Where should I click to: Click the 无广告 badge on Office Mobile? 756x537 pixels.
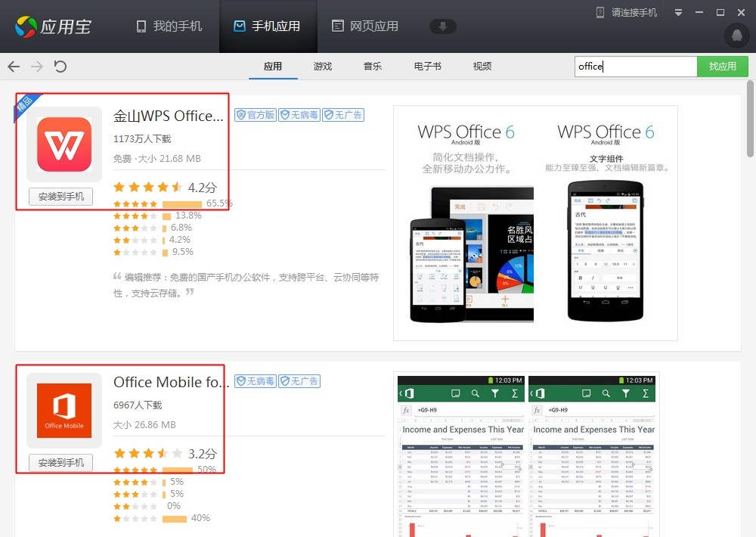pyautogui.click(x=299, y=381)
